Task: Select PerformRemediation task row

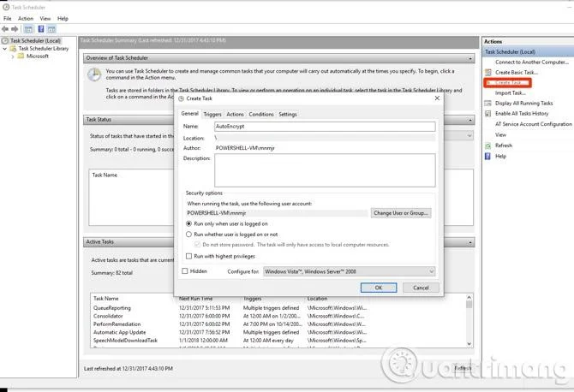Action: [x=230, y=324]
